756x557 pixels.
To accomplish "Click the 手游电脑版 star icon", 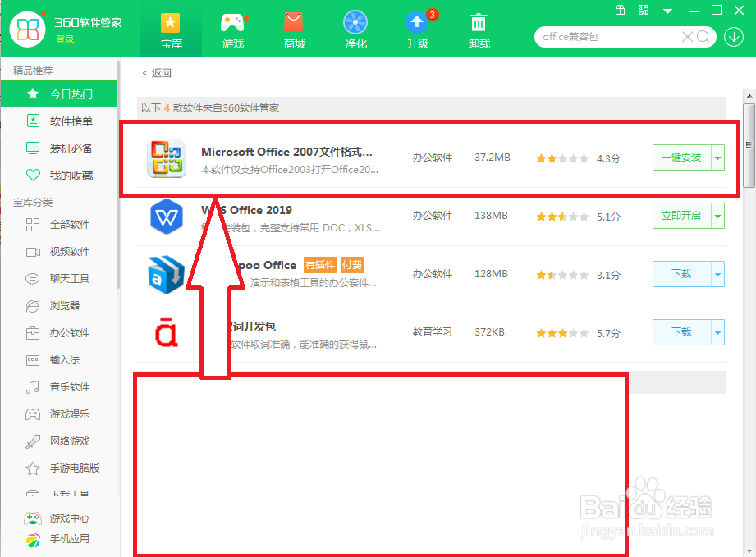I will pyautogui.click(x=33, y=468).
